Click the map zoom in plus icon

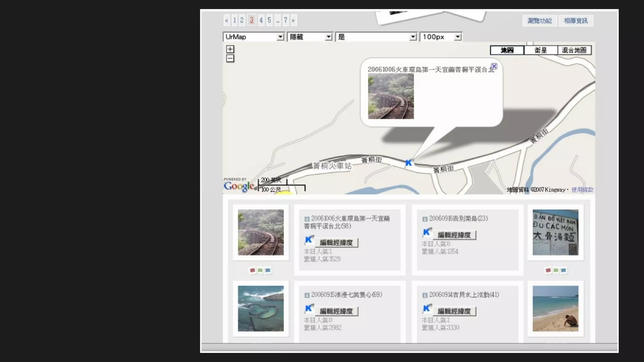click(230, 49)
